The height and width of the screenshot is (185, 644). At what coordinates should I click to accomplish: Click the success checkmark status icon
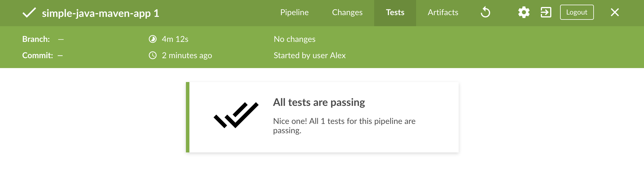click(x=29, y=13)
